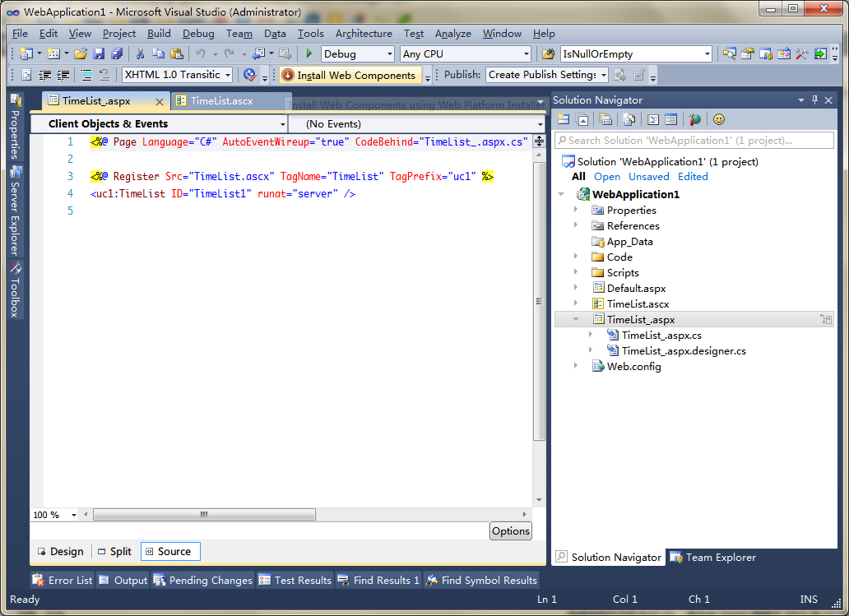Image resolution: width=849 pixels, height=616 pixels.
Task: Switch to Source view
Action: pos(170,552)
